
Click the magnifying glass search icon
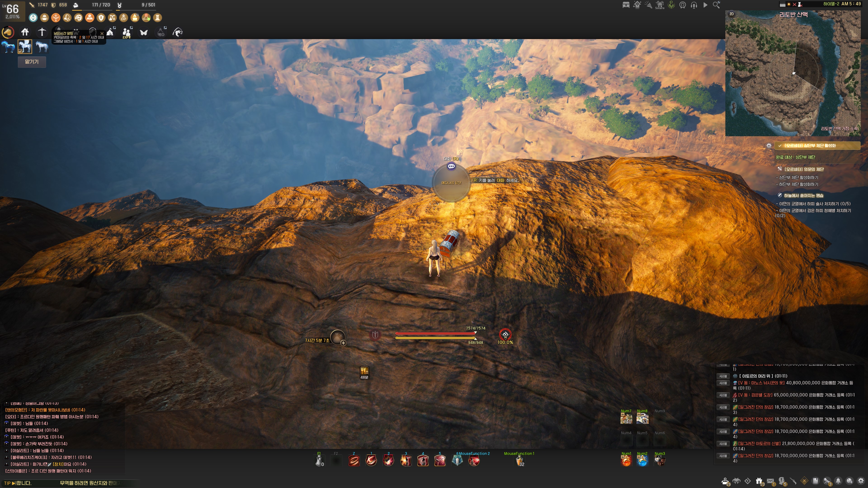tap(716, 5)
